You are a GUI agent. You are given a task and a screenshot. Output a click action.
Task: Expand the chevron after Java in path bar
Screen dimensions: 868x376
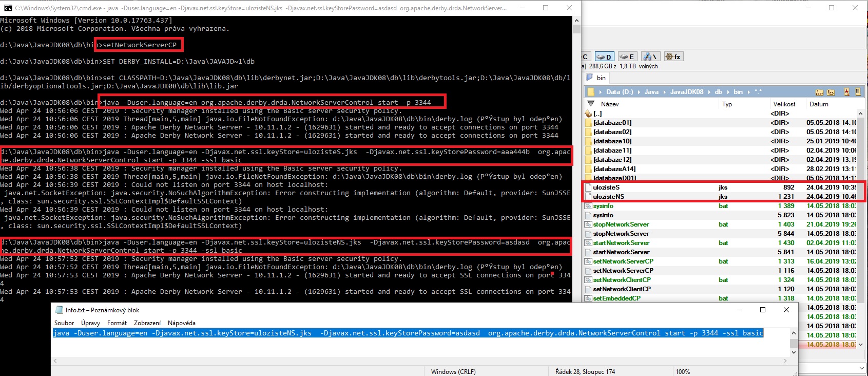(664, 92)
